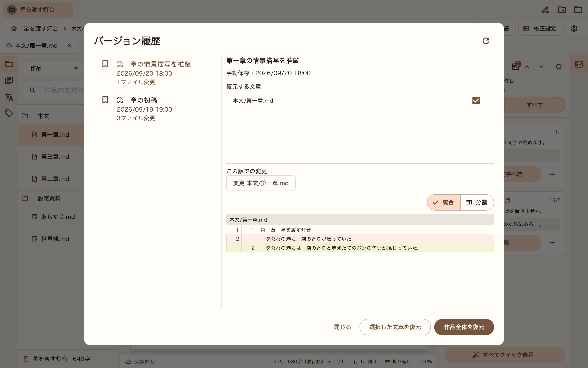Switch diff view to 統合

point(444,202)
